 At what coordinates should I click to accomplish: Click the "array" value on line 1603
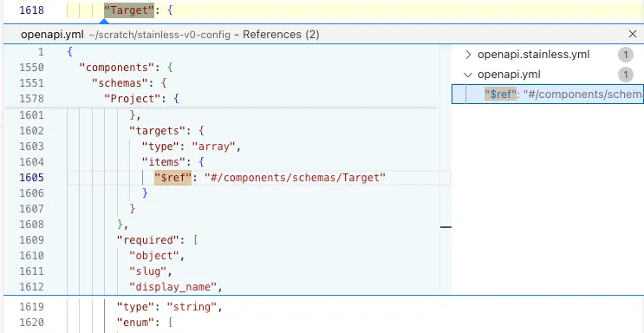(x=213, y=147)
